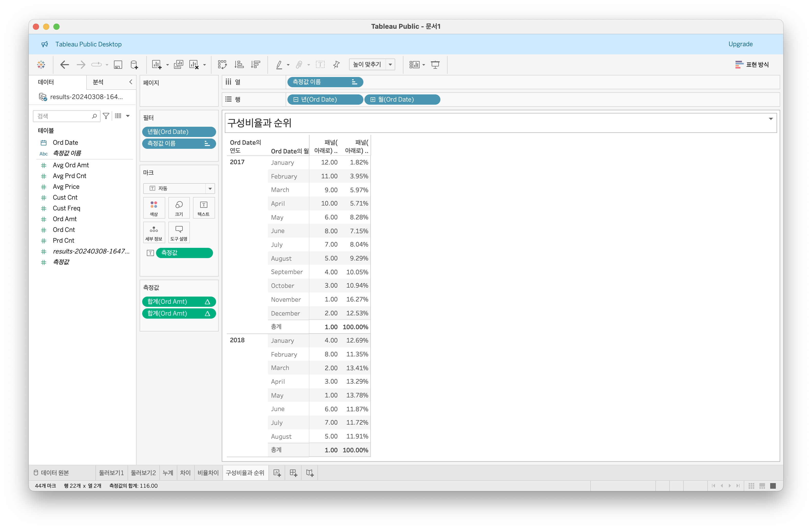The width and height of the screenshot is (812, 529).
Task: Open the 표현 방식 Show Me button
Action: [752, 64]
